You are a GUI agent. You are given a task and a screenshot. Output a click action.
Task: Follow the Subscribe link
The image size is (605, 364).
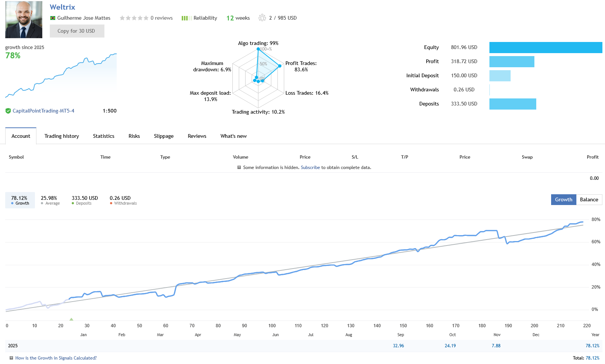310,168
